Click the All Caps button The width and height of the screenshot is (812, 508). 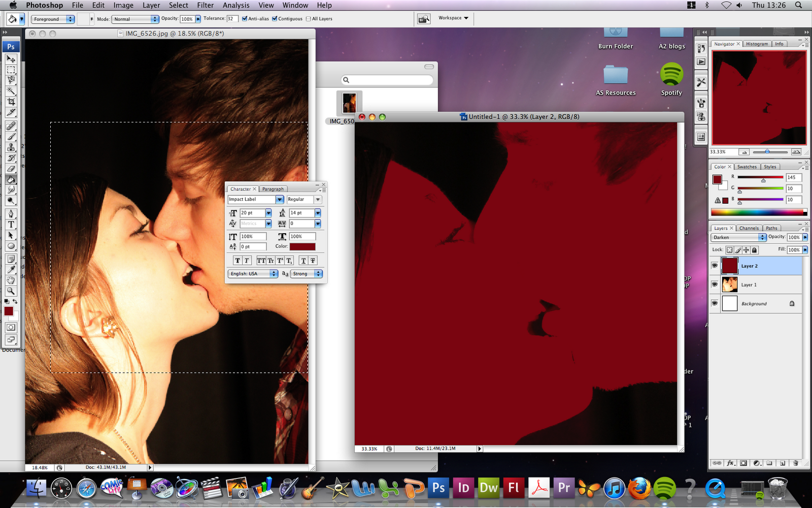261,261
